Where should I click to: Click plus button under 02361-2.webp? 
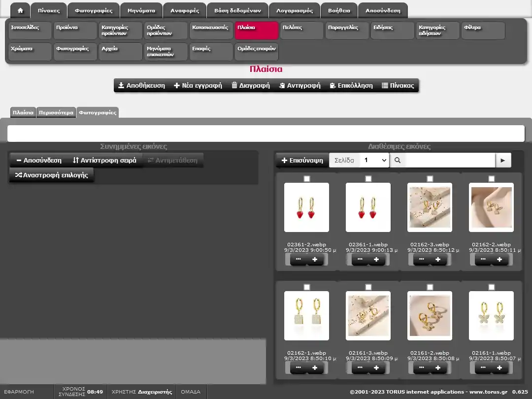pos(315,259)
